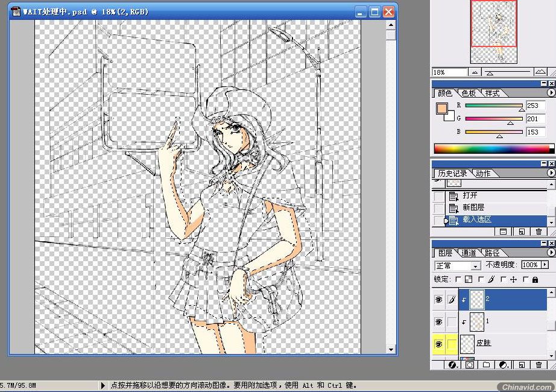Click document scrollbar down arrow

coord(391,349)
